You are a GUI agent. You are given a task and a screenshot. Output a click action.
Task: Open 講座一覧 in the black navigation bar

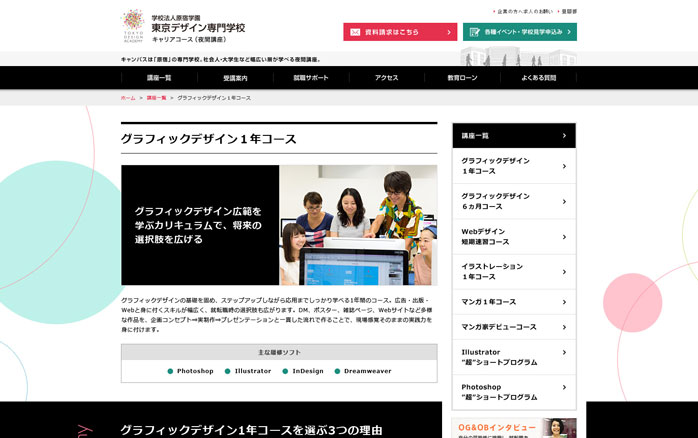click(159, 78)
